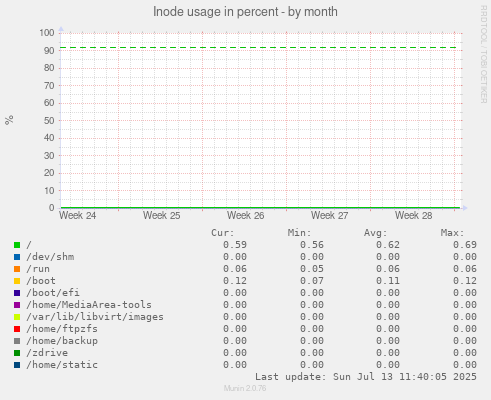Click the Week 25 axis label

click(162, 216)
